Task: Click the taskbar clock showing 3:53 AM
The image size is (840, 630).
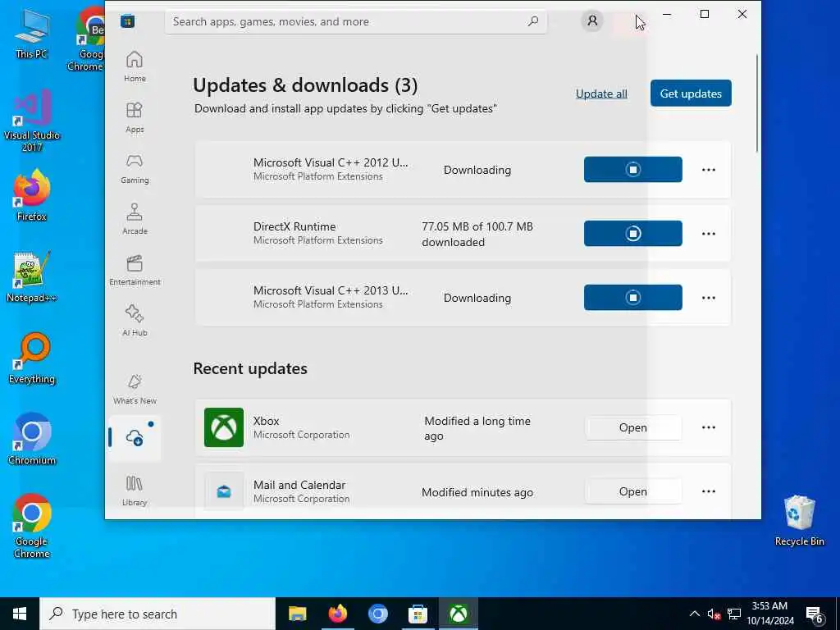Action: (x=769, y=614)
